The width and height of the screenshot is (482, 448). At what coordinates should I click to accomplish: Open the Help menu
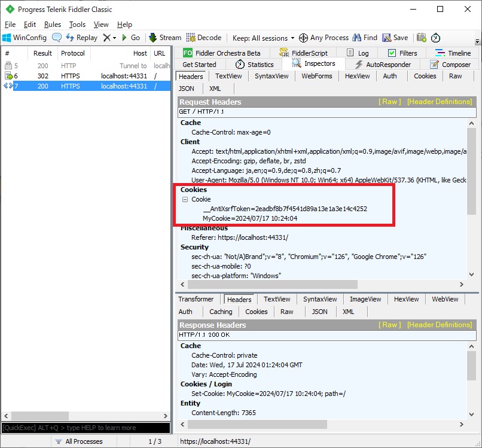(x=124, y=25)
